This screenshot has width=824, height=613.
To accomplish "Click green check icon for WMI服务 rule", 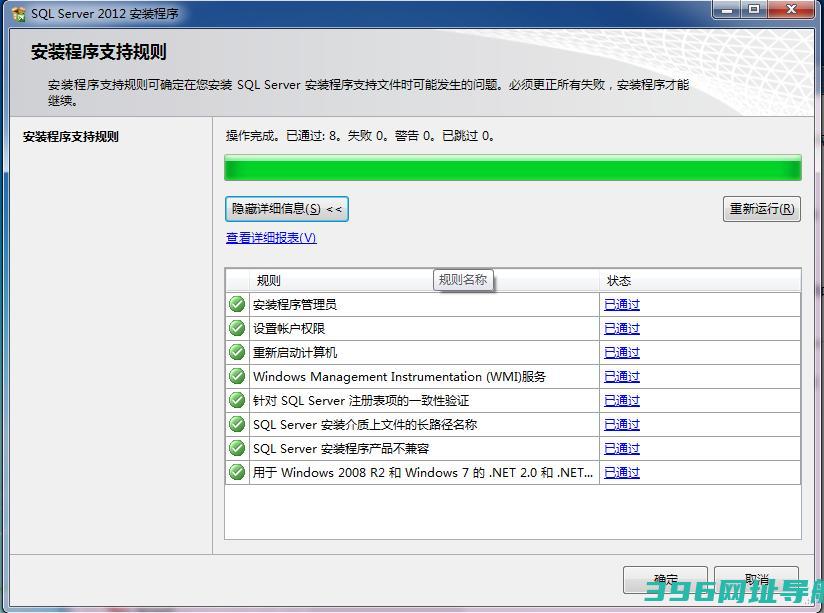I will tap(237, 376).
